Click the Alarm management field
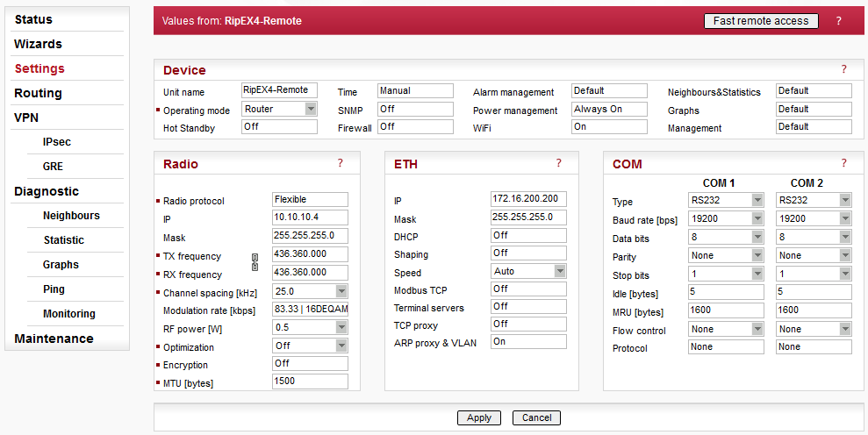 pos(609,90)
